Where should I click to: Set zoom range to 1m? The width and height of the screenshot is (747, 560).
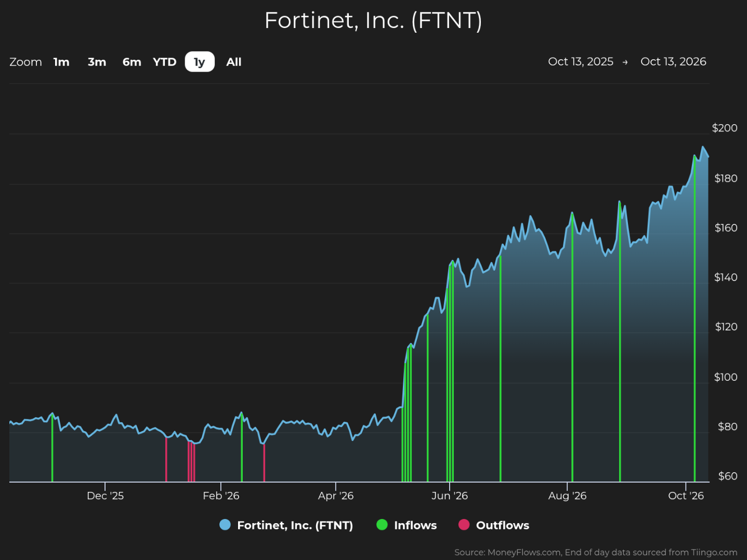(x=61, y=62)
